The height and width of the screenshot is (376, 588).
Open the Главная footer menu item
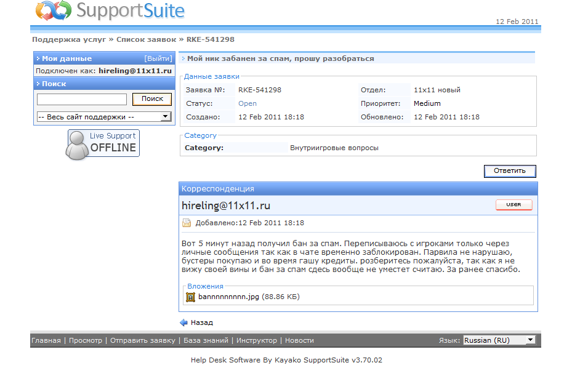tap(46, 340)
